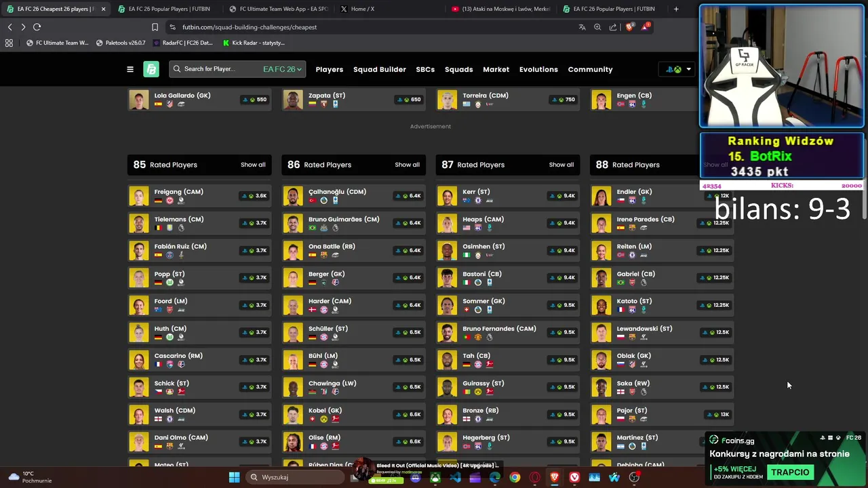Open Vivaldi from the taskbar

(x=574, y=477)
